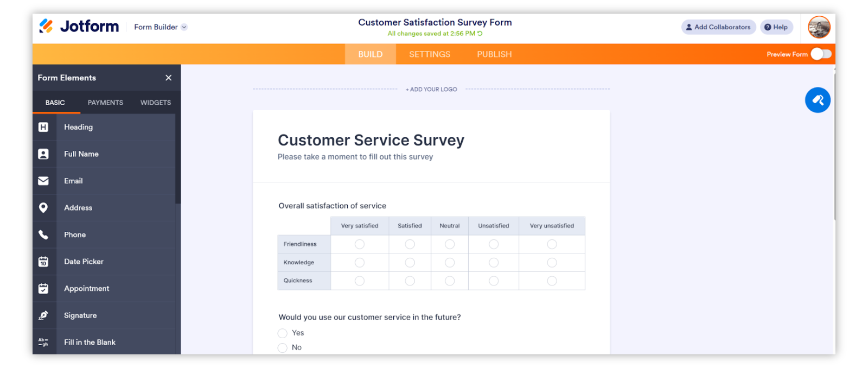
Task: Click the Add Collaborators button
Action: (x=718, y=27)
